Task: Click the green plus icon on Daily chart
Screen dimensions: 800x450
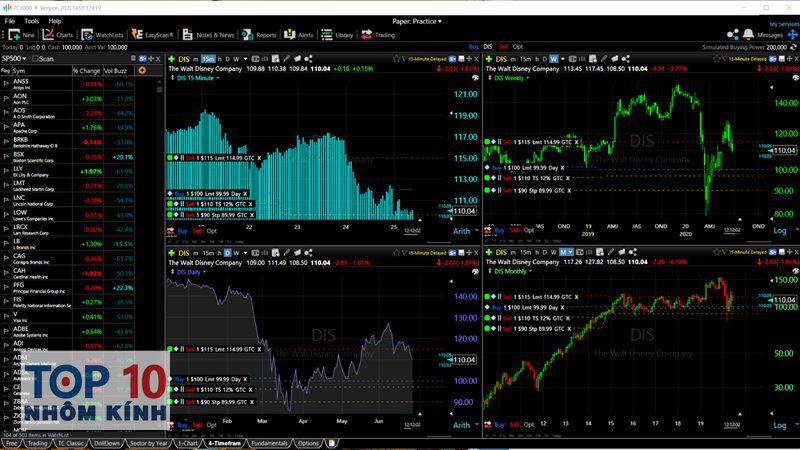Action: click(172, 253)
